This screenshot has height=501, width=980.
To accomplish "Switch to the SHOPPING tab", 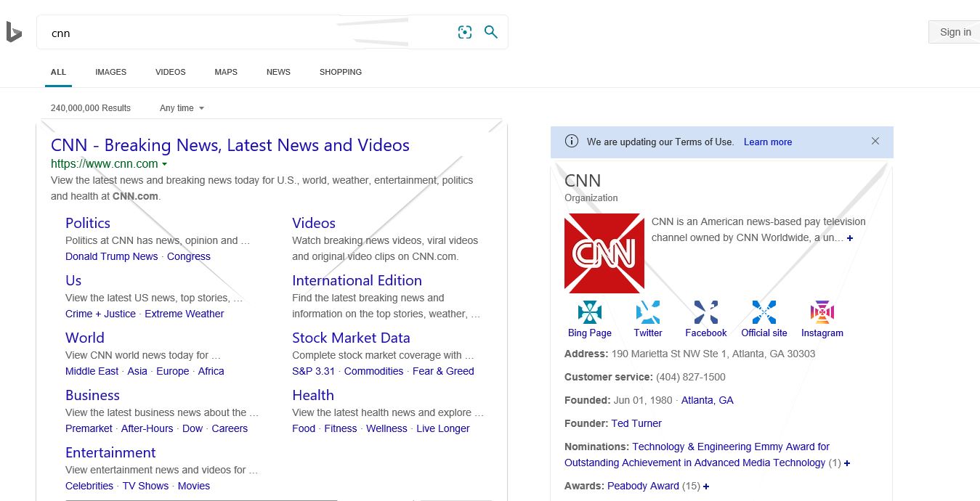I will click(x=341, y=72).
